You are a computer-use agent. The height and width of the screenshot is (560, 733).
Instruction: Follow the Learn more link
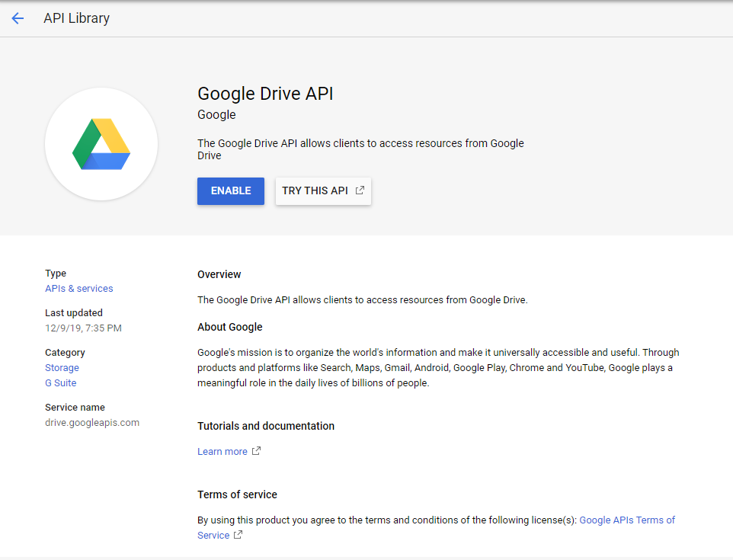(x=222, y=452)
